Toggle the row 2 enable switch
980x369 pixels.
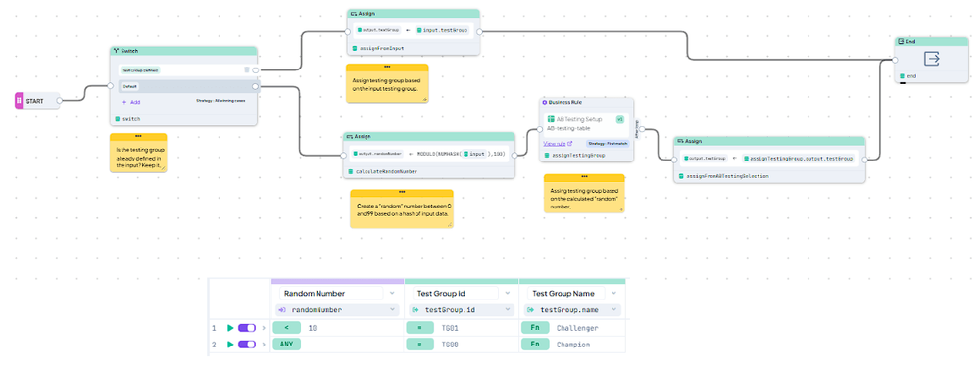248,344
